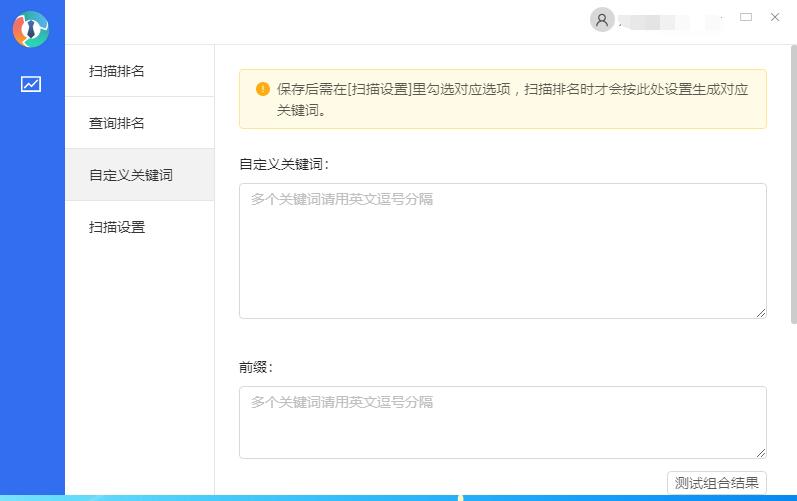
Task: Open the 查询排名 section
Action: [x=117, y=123]
